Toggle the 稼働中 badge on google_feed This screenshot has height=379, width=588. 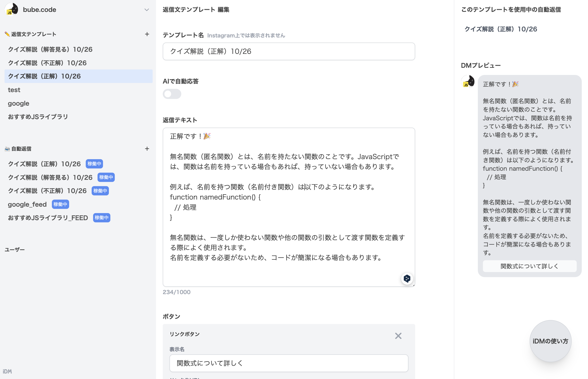pos(60,204)
